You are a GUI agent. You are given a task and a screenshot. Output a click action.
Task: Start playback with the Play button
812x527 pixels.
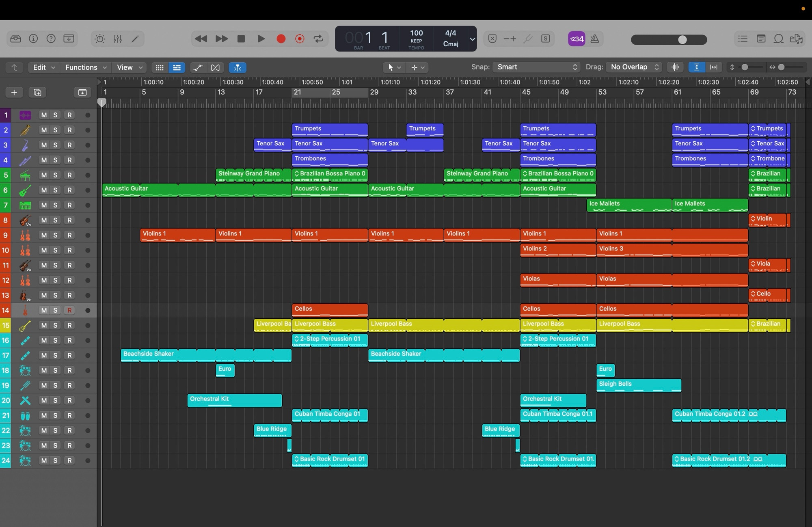(x=261, y=39)
